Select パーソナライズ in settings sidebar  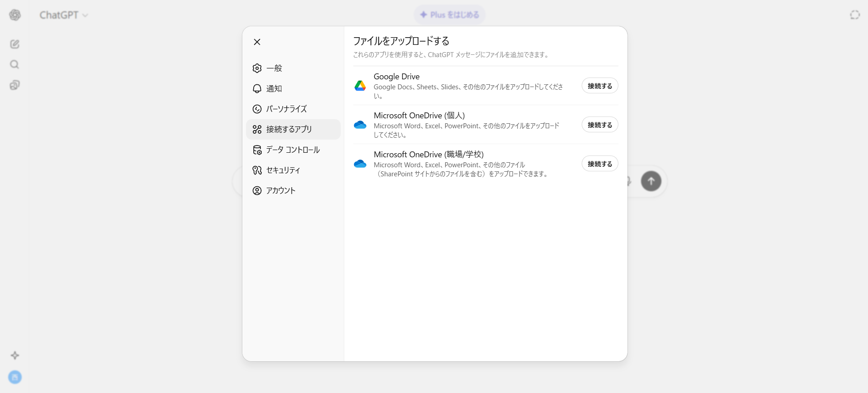pyautogui.click(x=286, y=109)
